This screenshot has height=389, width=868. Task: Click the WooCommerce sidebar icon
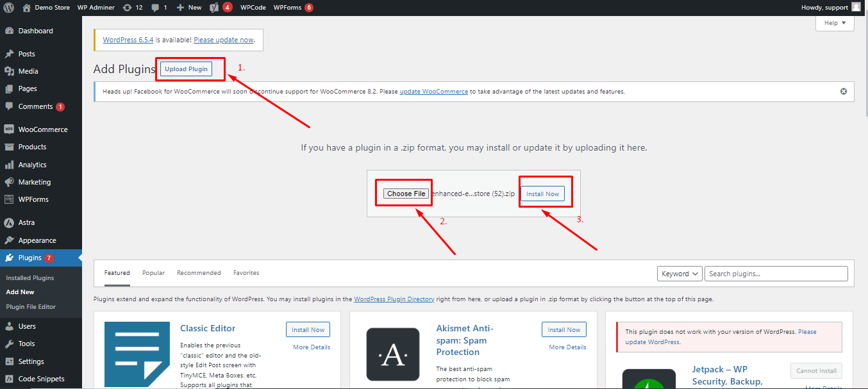coord(9,129)
